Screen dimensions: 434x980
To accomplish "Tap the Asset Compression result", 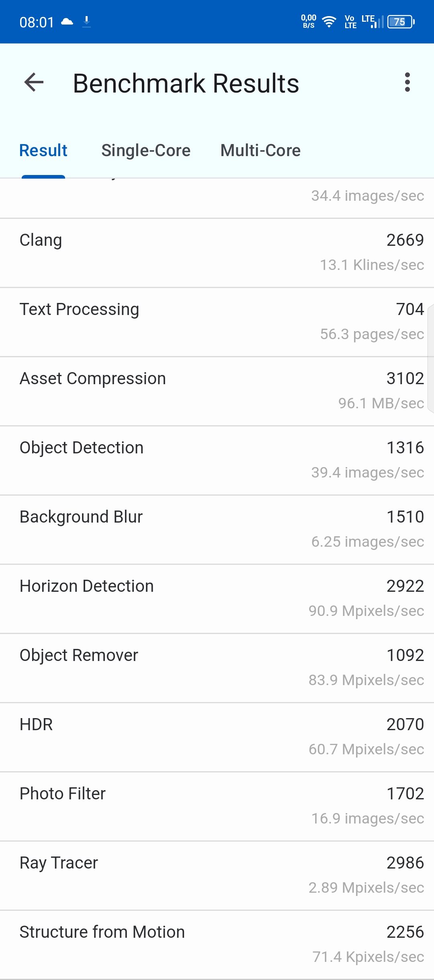I will click(x=217, y=391).
